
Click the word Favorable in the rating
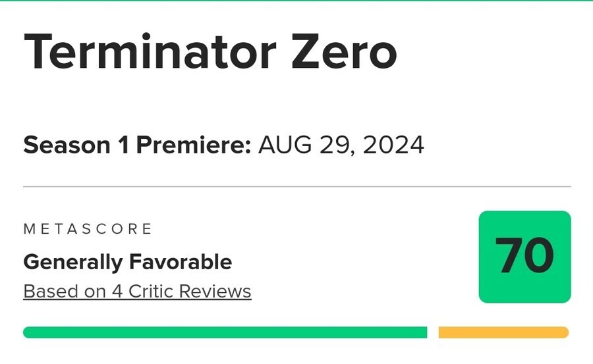[180, 262]
